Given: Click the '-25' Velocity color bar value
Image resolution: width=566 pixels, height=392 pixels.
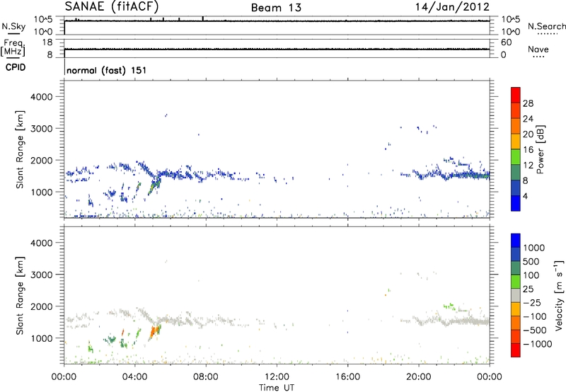Looking at the screenshot, I should pyautogui.click(x=532, y=303).
